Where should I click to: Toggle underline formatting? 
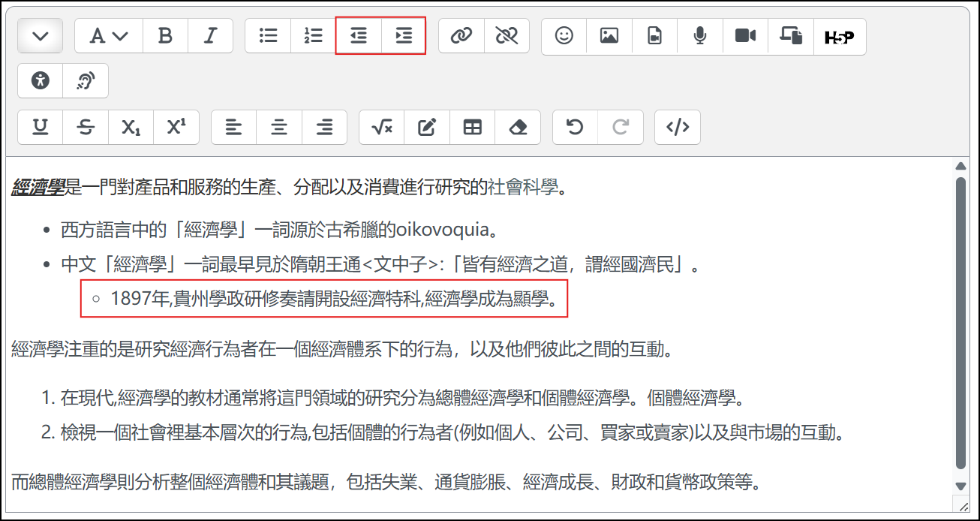click(41, 127)
